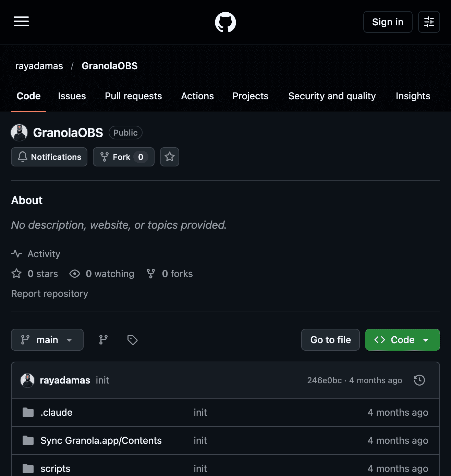This screenshot has width=451, height=476.
Task: Open the Projects tab
Action: tap(251, 96)
